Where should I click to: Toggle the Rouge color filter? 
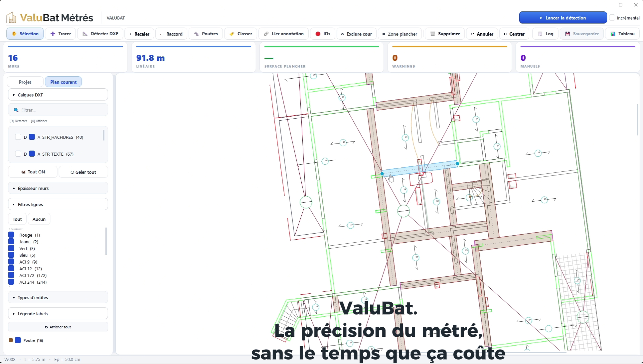11,235
